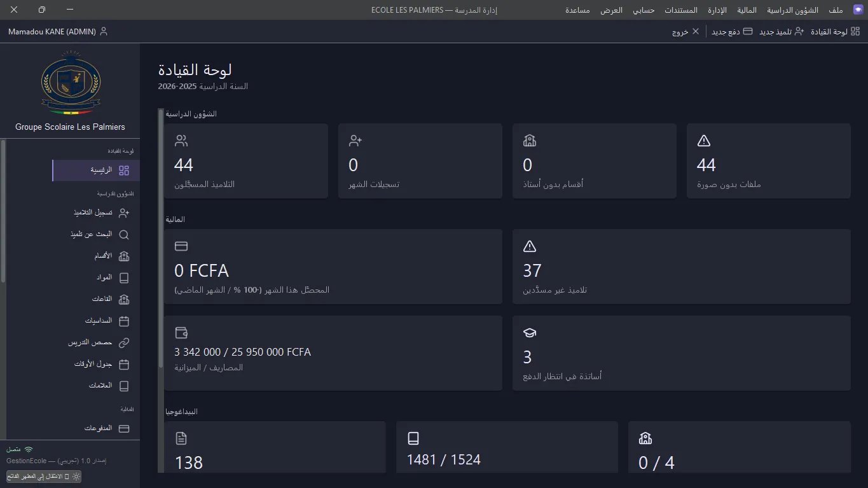
Task: Open the ملف file menu
Action: [x=836, y=10]
